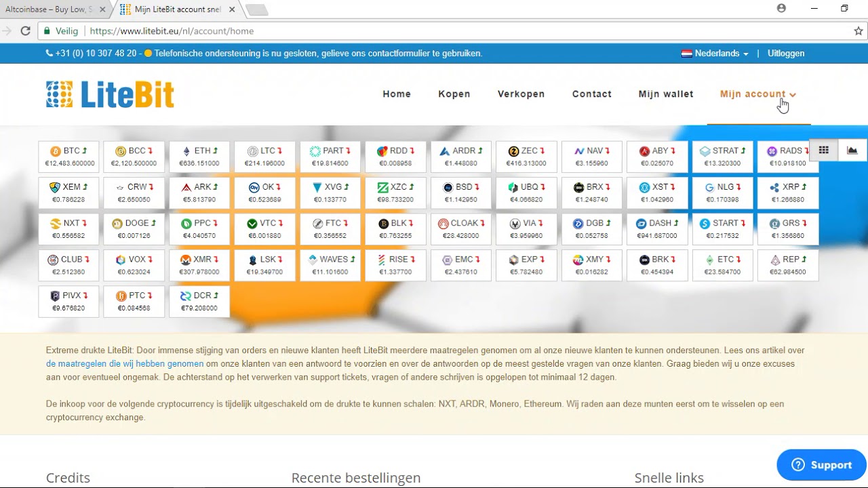
Task: Open the CLOAK coin tile
Action: click(461, 229)
